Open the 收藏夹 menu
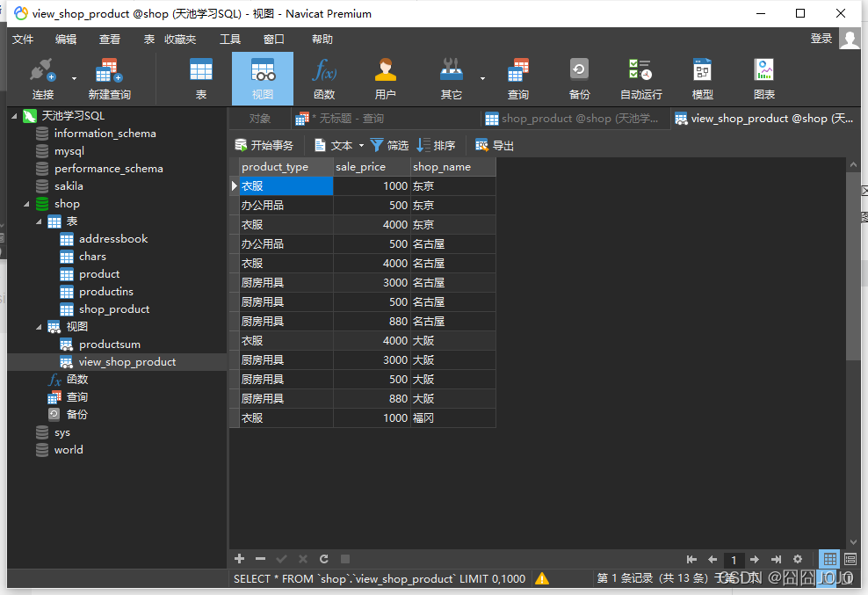The width and height of the screenshot is (868, 595). (x=180, y=40)
